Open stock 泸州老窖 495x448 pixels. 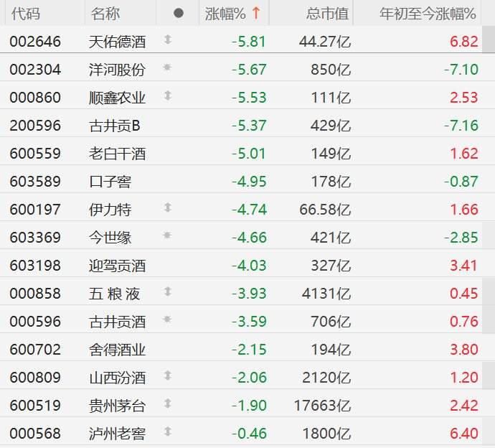point(117,433)
